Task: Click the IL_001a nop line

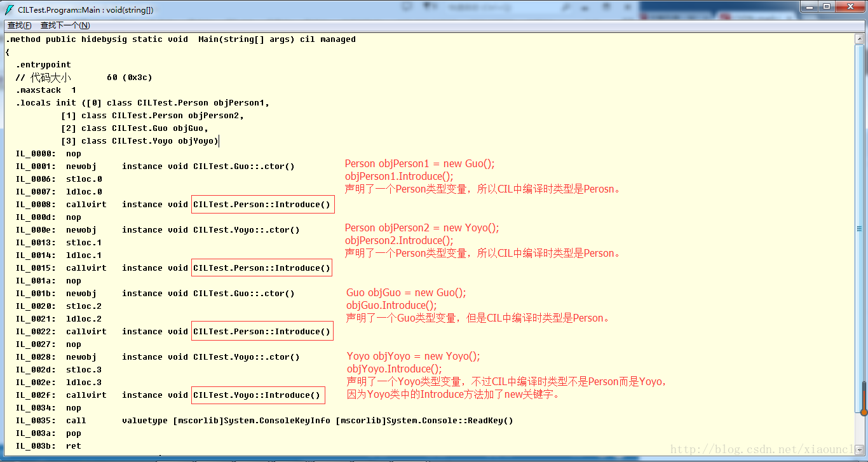Action: [x=48, y=281]
